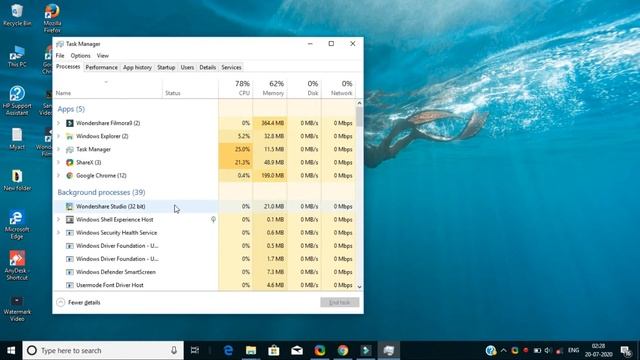Expand Wondershare Filmora9 (2) process group
Image resolution: width=640 pixels, height=360 pixels.
coord(59,123)
